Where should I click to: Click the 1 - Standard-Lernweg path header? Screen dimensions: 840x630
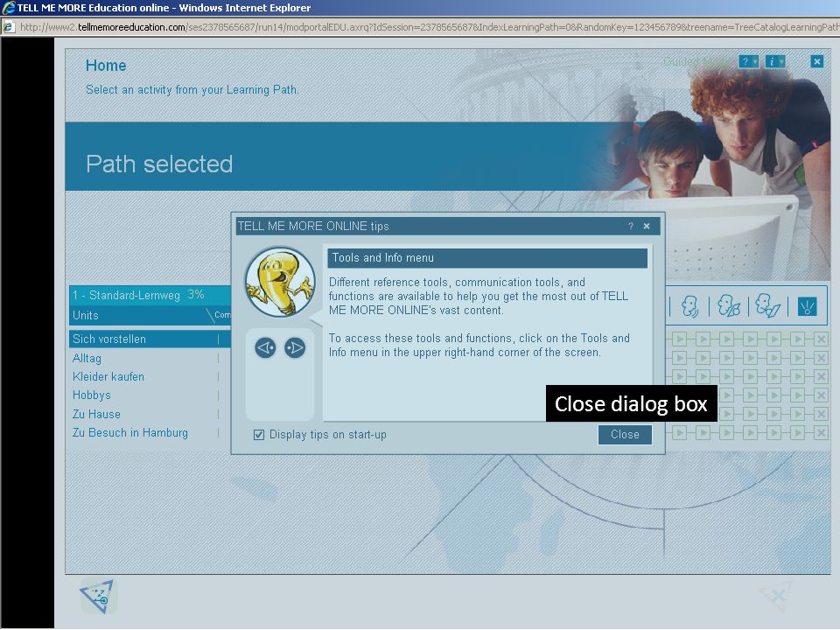click(x=150, y=295)
